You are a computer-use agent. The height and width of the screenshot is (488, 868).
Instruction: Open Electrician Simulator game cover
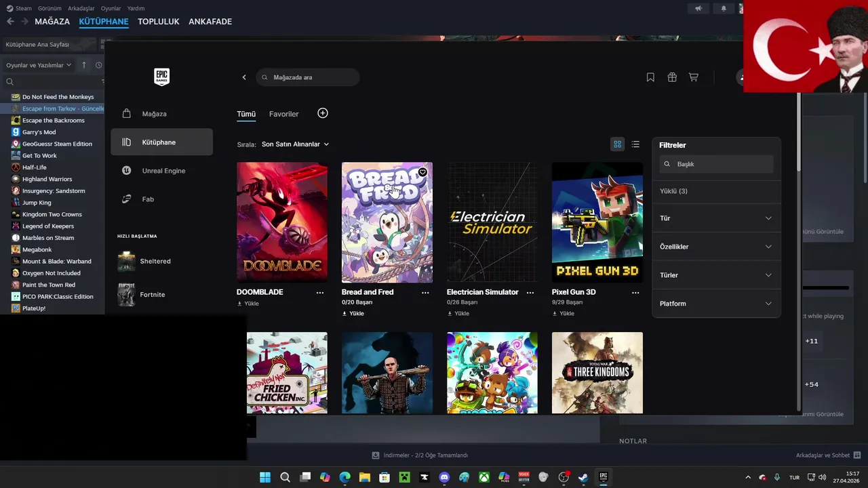pyautogui.click(x=492, y=222)
